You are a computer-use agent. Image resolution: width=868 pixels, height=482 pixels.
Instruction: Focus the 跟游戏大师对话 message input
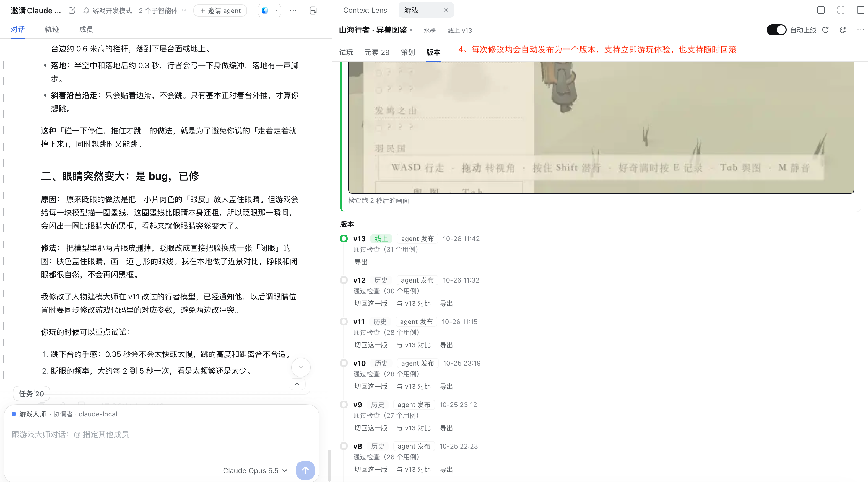click(x=161, y=434)
